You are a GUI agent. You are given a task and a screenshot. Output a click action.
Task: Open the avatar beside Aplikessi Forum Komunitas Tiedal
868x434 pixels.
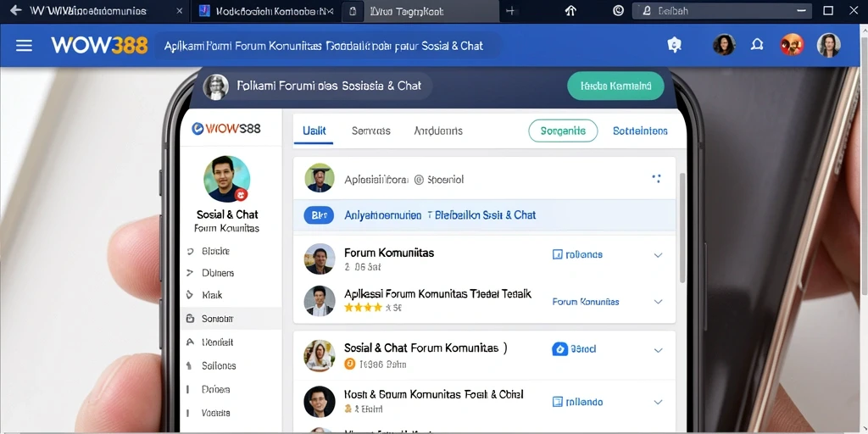pyautogui.click(x=320, y=301)
